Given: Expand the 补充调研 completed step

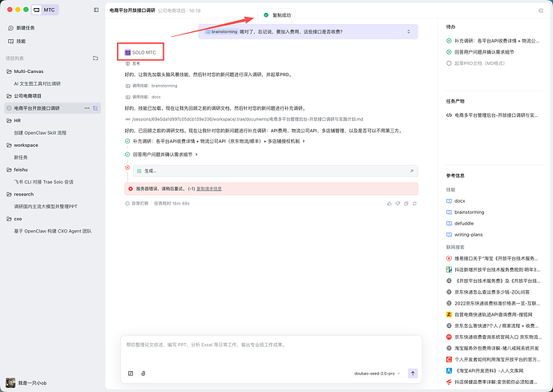Looking at the screenshot, I should (216, 141).
